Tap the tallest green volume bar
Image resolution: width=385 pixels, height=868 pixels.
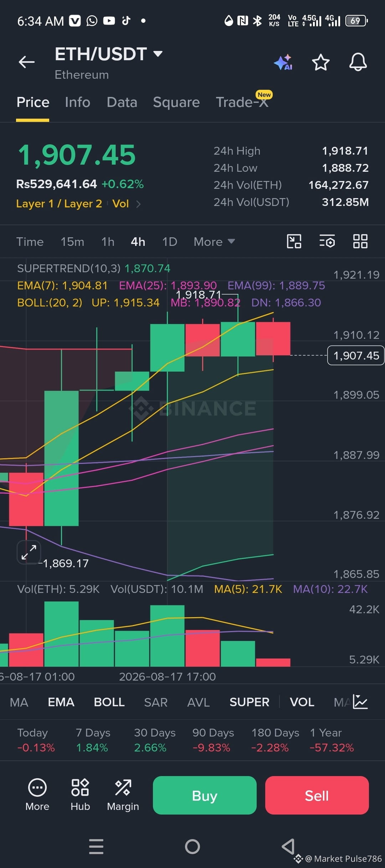tap(61, 634)
